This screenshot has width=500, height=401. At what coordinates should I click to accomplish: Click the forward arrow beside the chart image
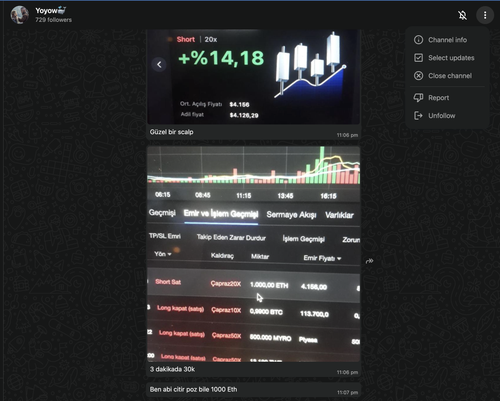(369, 261)
